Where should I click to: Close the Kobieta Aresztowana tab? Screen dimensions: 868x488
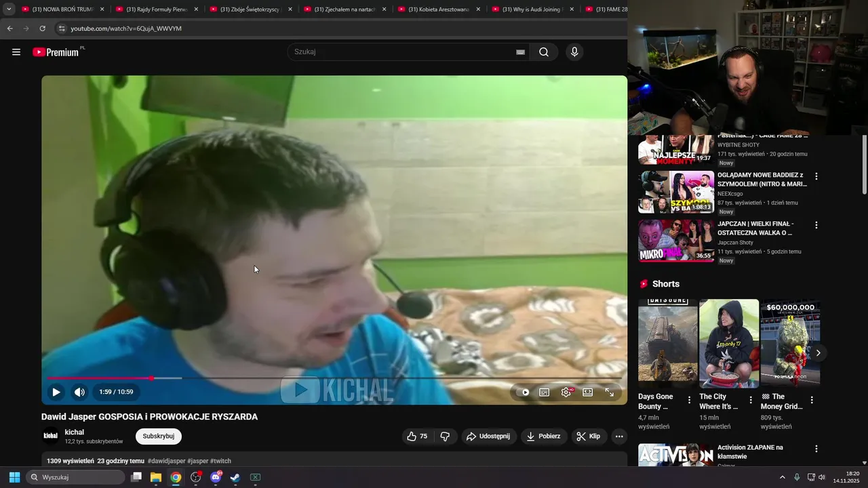pos(478,9)
